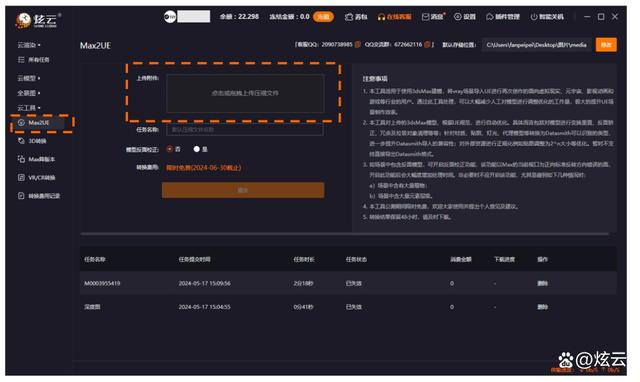Click the upload compressed file drop area
Viewport: 640px width, 382px height.
[245, 93]
